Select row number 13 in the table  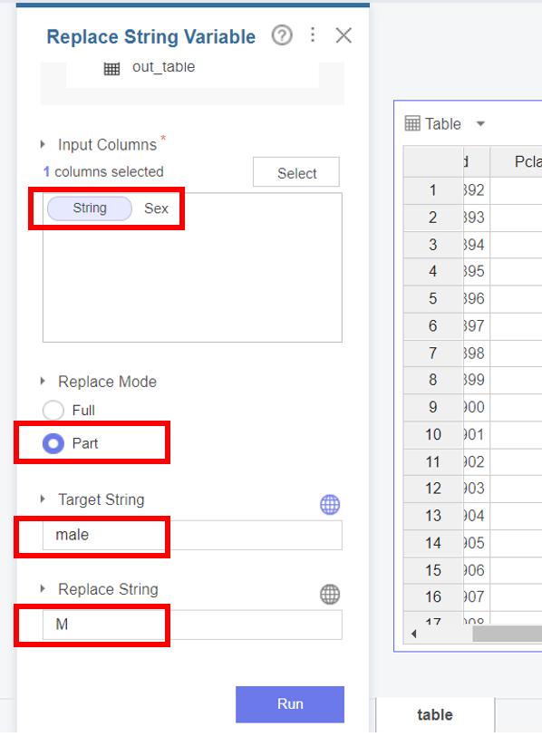coord(433,516)
